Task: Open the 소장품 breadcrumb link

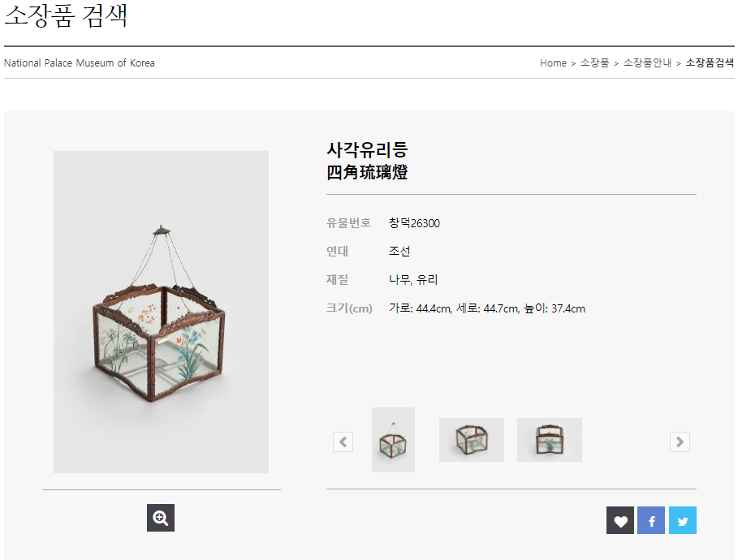Action: (x=594, y=63)
